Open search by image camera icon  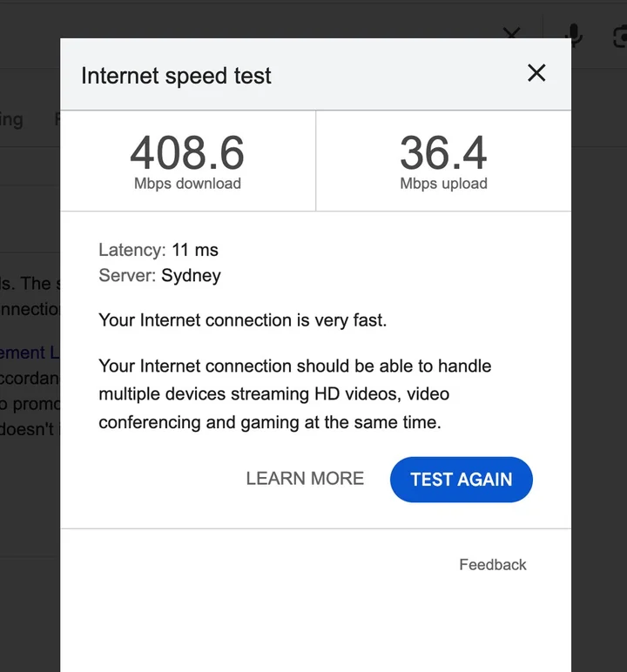(621, 35)
